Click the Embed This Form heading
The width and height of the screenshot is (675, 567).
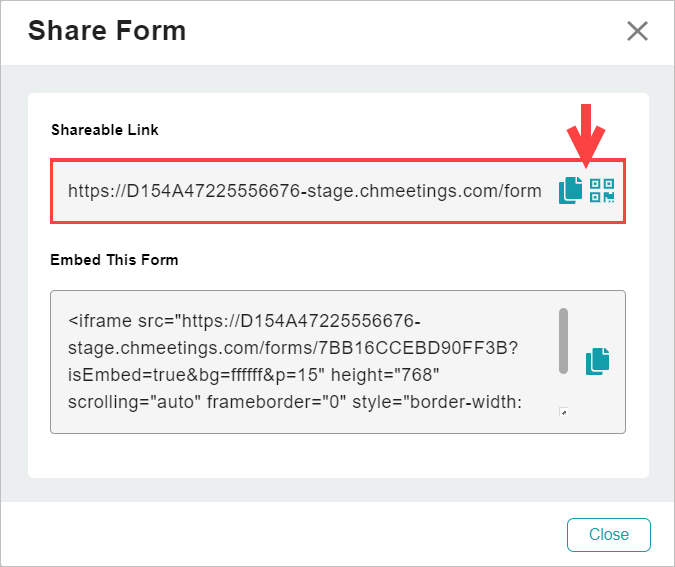click(114, 260)
